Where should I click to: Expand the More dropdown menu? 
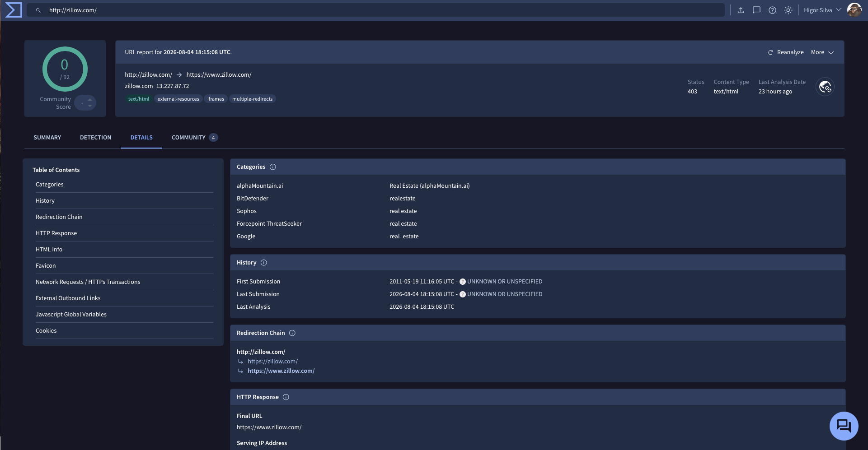(822, 52)
